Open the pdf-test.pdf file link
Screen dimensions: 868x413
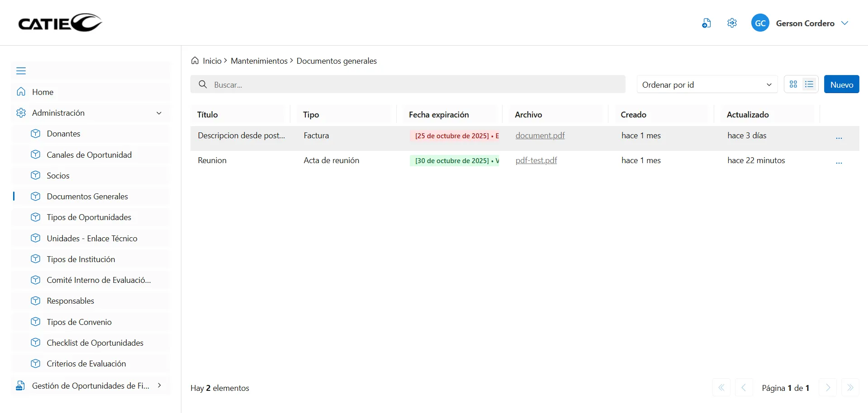coord(536,160)
